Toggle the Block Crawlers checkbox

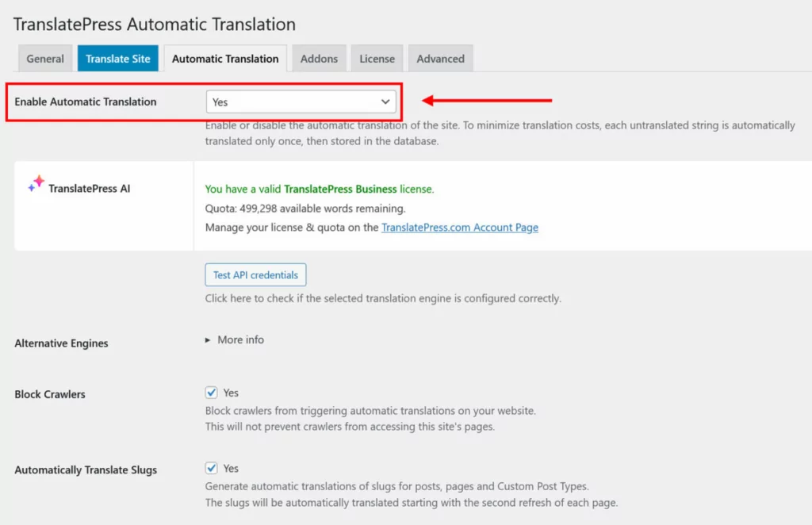tap(211, 393)
